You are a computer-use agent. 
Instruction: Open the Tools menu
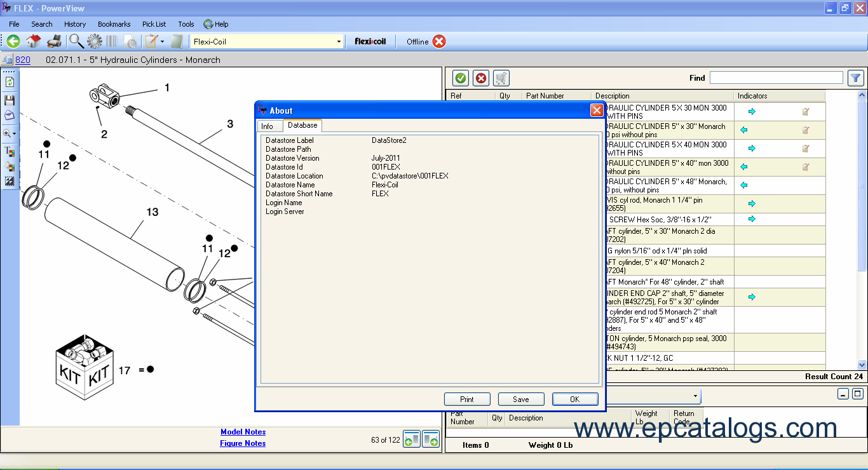click(x=186, y=24)
